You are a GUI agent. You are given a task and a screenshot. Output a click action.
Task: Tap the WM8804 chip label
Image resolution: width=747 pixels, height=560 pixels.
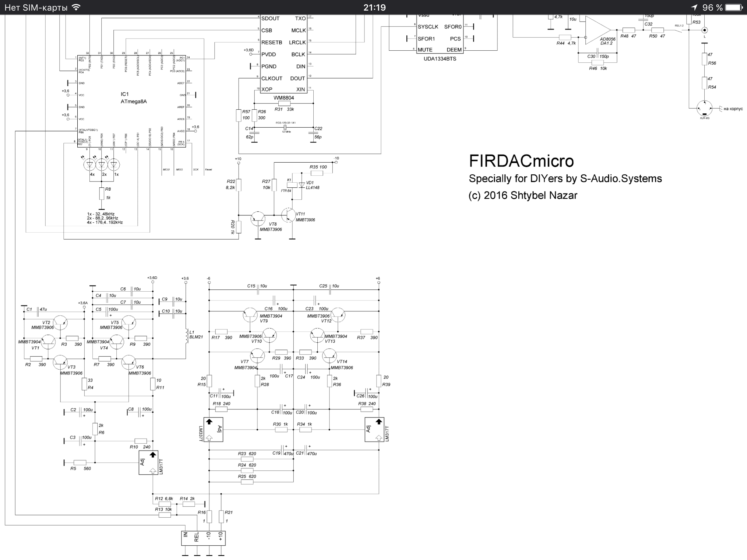(284, 98)
